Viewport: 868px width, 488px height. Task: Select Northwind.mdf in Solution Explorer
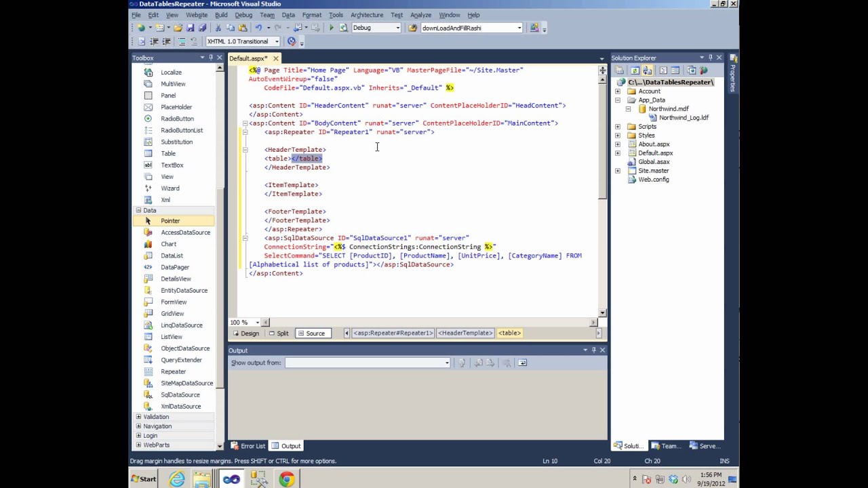coord(668,108)
